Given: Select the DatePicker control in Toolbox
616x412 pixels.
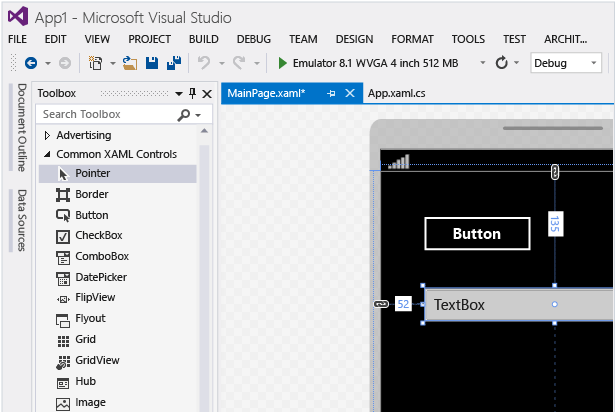Looking at the screenshot, I should (x=117, y=277).
